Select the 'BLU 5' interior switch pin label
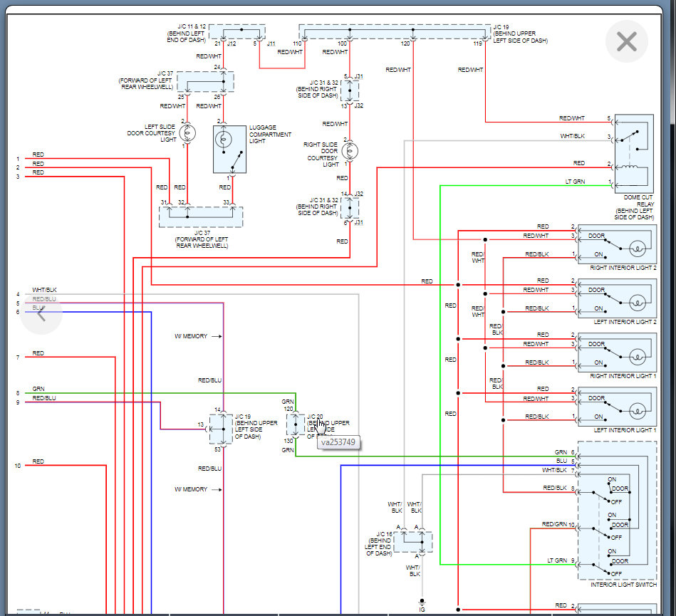 (x=565, y=461)
